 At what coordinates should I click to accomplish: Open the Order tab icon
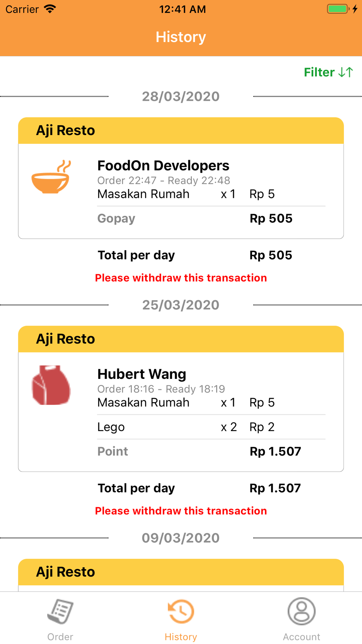pos(60,612)
